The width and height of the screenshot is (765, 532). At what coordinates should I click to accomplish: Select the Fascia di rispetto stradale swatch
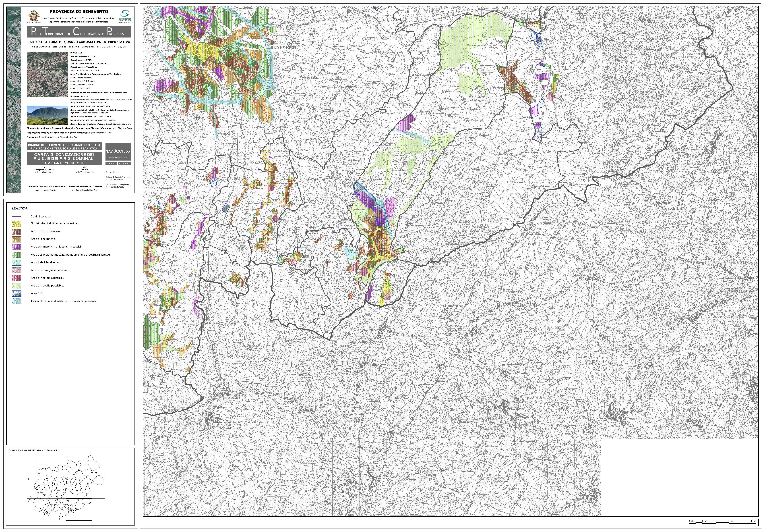pos(17,301)
